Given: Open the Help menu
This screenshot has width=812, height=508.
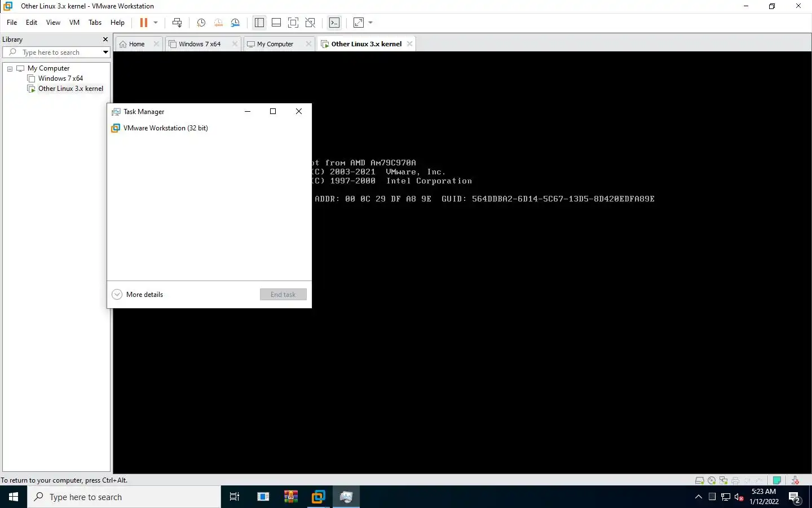Looking at the screenshot, I should point(117,23).
